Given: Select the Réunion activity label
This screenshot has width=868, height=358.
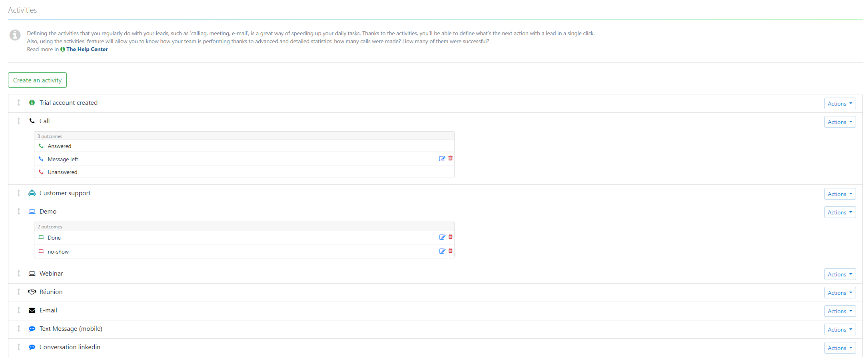Looking at the screenshot, I should tap(51, 292).
